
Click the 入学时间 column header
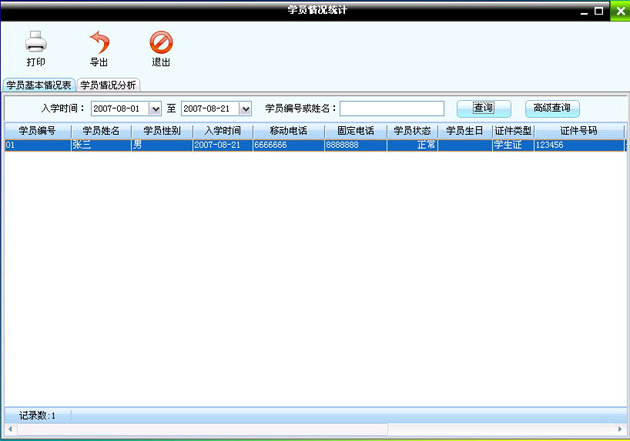click(222, 131)
